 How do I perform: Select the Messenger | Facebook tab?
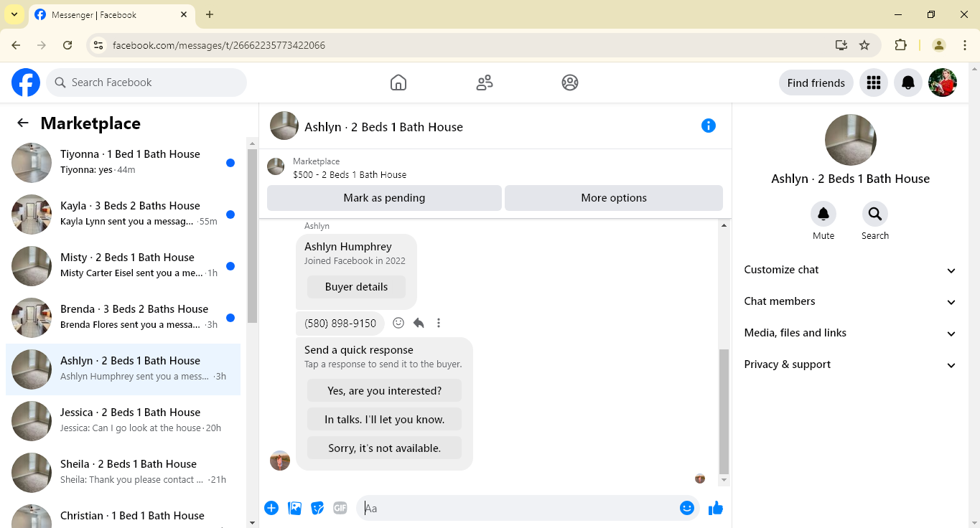111,15
